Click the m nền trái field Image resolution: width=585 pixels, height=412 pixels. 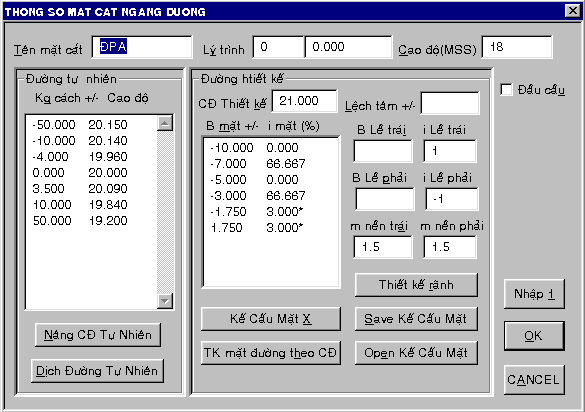[383, 247]
